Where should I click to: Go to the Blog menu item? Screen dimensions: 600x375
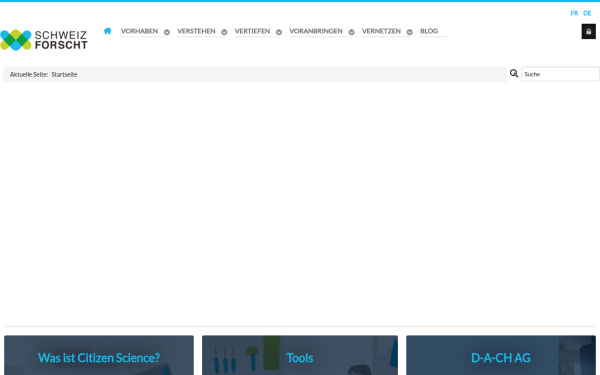[x=429, y=31]
